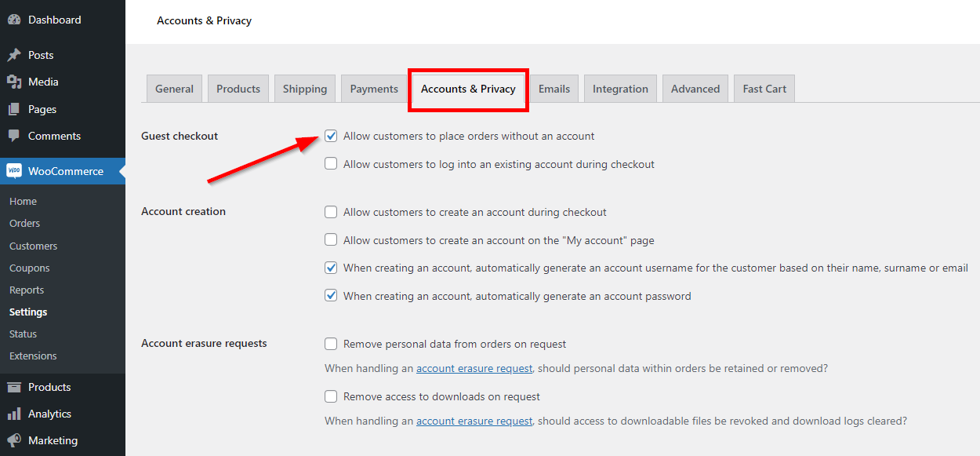Switch to the General tab
Screen dimensions: 980x456
(x=174, y=89)
